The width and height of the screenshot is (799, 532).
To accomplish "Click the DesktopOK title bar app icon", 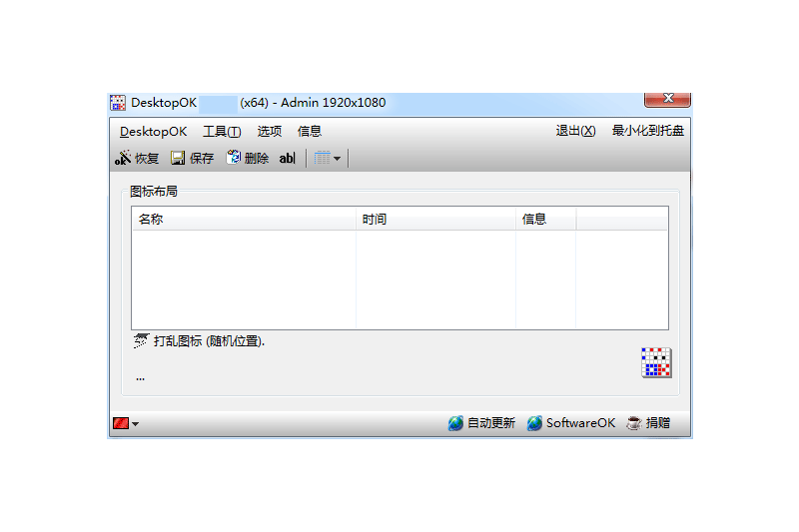I will click(118, 103).
